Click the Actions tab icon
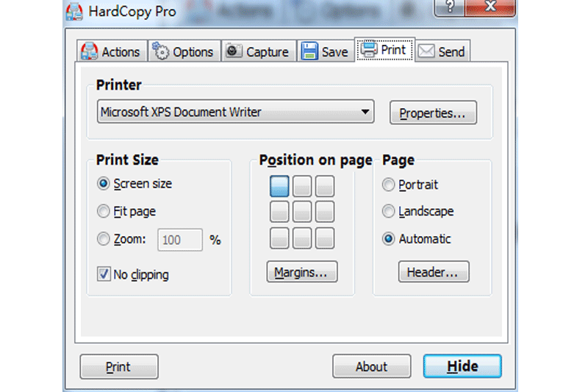Image resolution: width=588 pixels, height=392 pixels. click(x=89, y=51)
